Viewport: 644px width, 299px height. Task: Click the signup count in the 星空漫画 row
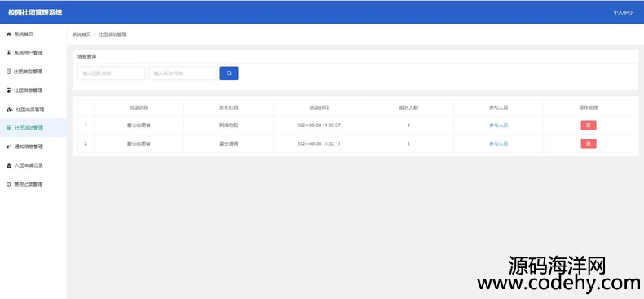click(x=408, y=143)
